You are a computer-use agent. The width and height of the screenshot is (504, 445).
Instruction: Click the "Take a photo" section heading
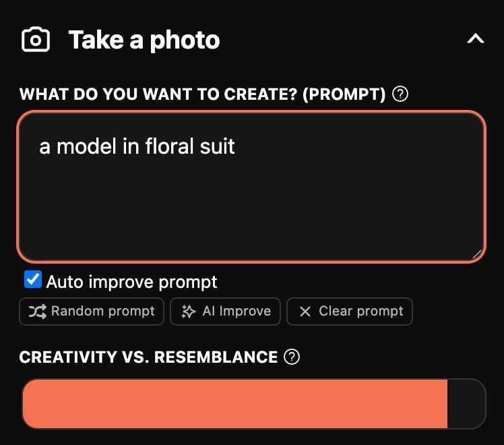click(x=144, y=40)
